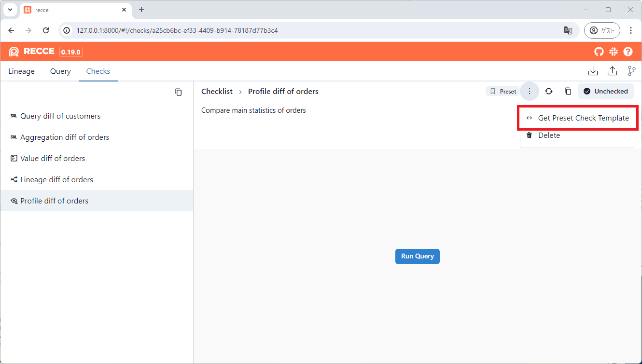Open the git branch info icon
This screenshot has height=364, width=642.
631,71
